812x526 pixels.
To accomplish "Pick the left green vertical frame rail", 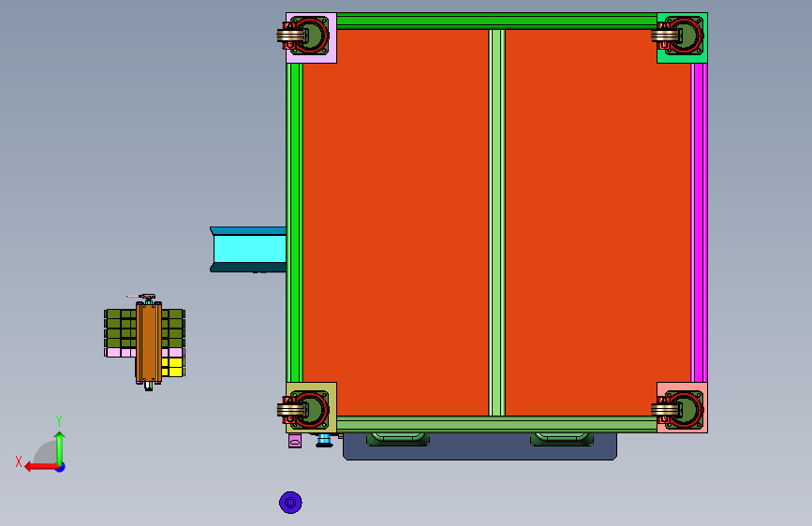I will pos(294,223).
